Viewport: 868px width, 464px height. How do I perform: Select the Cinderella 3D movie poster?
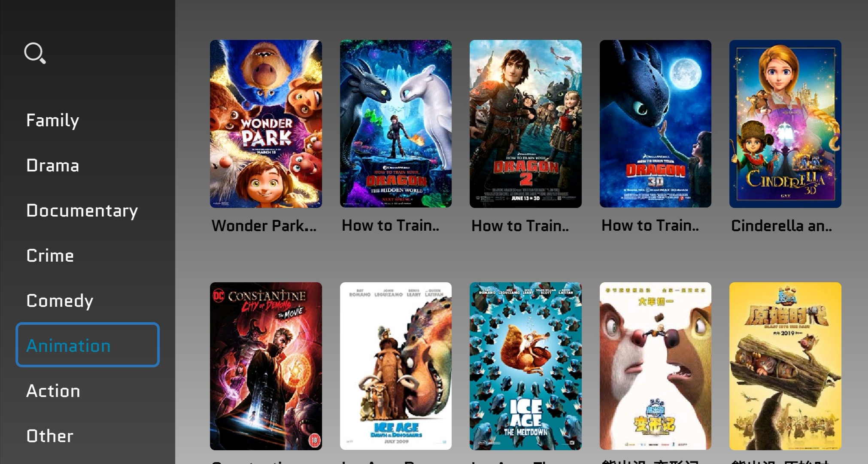pos(785,124)
